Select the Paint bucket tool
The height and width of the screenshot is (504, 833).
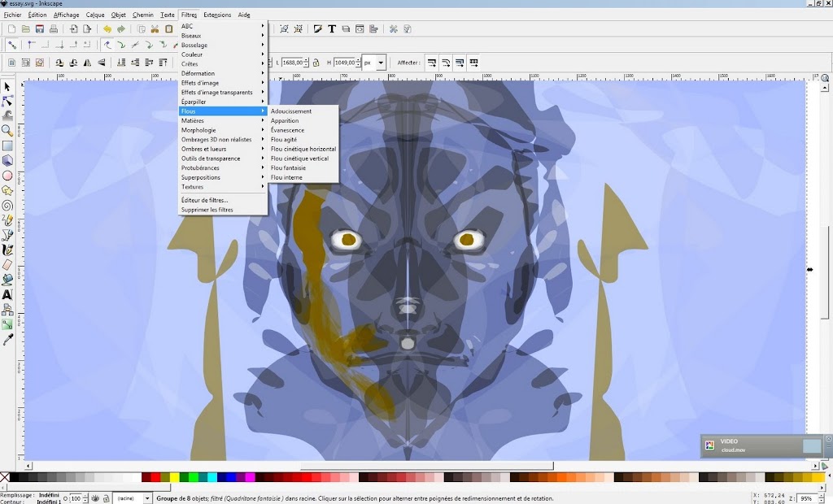click(x=7, y=279)
